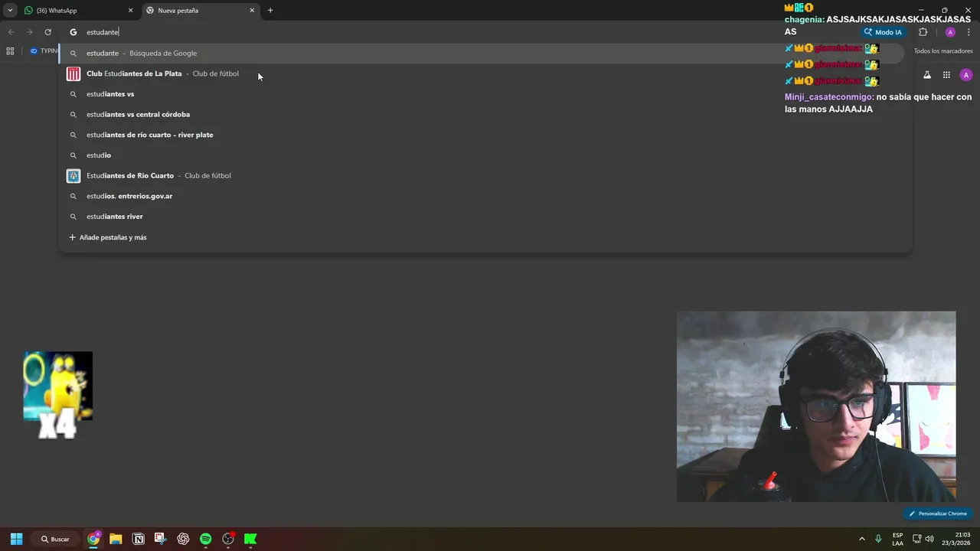This screenshot has width=980, height=551.
Task: Close the Nueva pestaña tab
Action: [252, 11]
